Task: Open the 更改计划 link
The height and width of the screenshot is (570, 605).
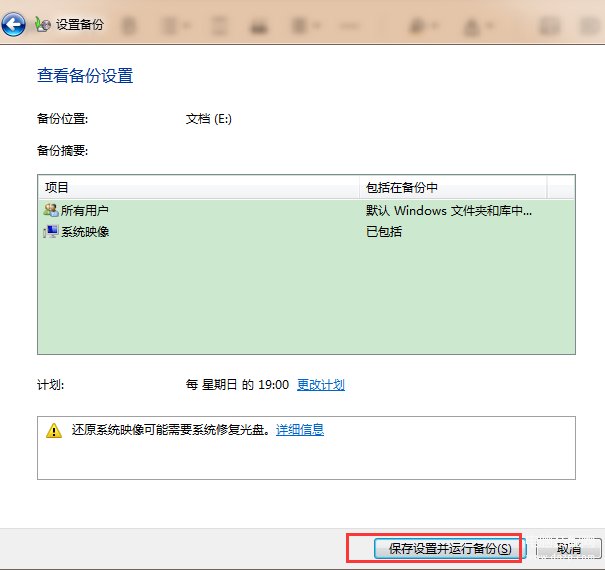Action: coord(321,385)
